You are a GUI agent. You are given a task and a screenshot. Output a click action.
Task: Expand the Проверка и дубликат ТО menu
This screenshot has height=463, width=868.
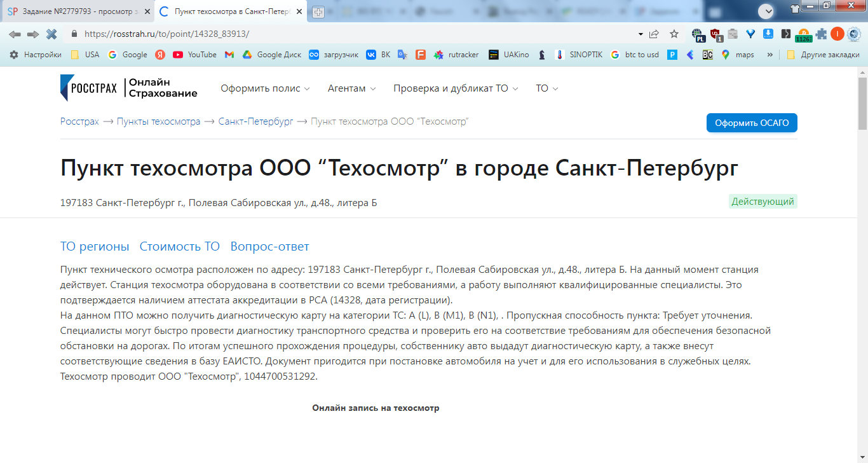(456, 88)
